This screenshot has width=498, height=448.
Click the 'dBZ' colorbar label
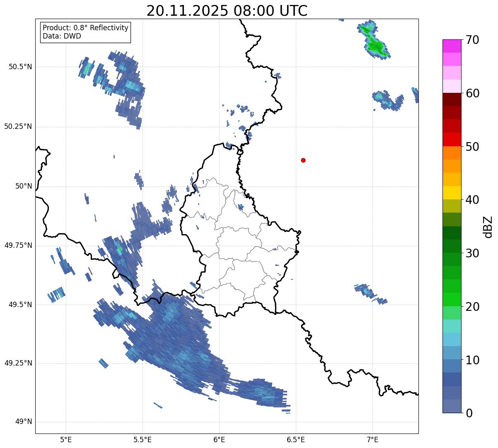tap(488, 226)
